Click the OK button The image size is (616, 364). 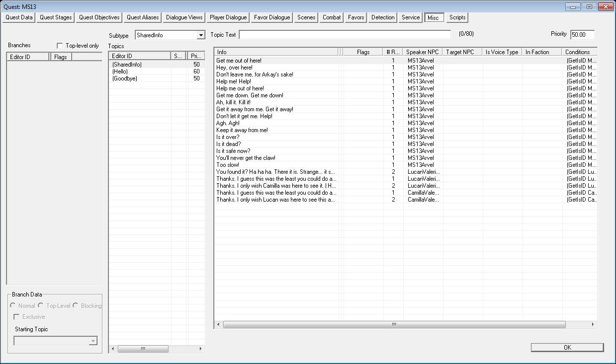click(x=567, y=348)
